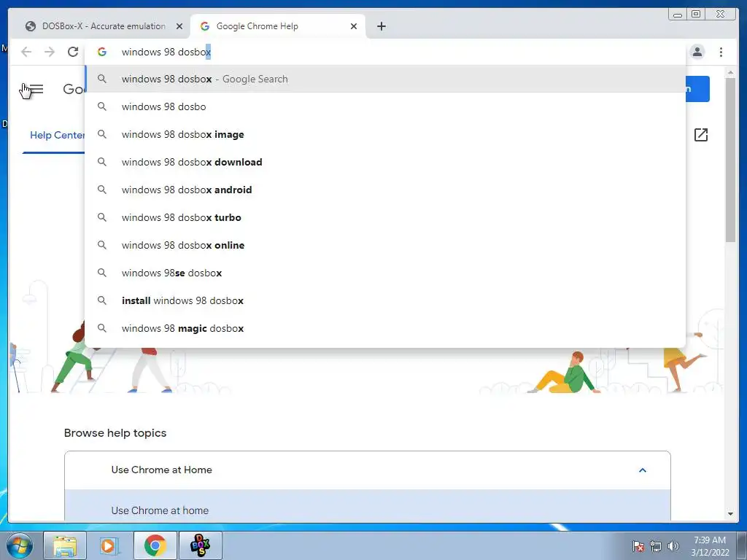The image size is (747, 560).
Task: Click search icon beside 'windows 98 dosbox turbo'
Action: [x=102, y=217]
